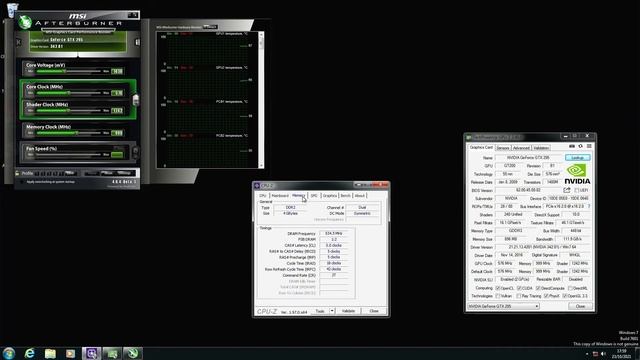
Task: Click the MSI Afterburner dragon logo
Action: [25, 22]
